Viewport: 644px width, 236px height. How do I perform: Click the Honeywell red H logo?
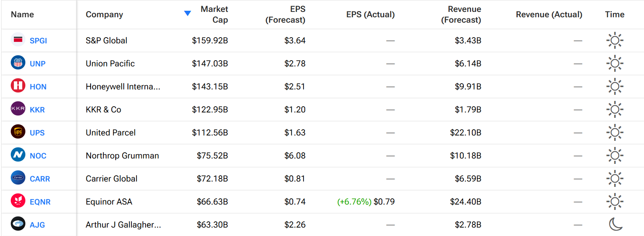[18, 86]
